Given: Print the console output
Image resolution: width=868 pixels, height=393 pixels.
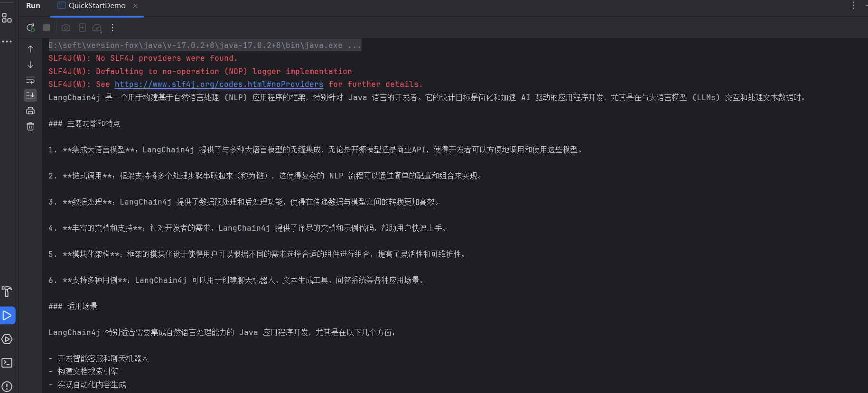Looking at the screenshot, I should point(30,111).
